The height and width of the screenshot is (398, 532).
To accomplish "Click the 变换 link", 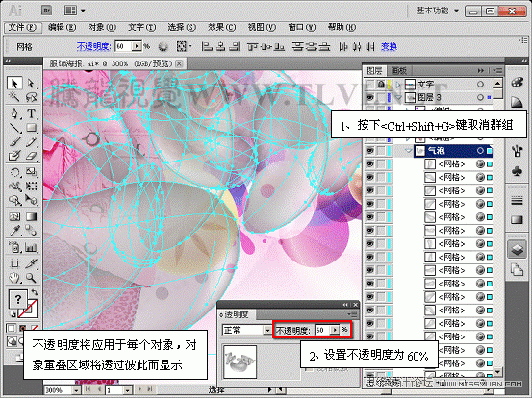I will click(x=389, y=46).
